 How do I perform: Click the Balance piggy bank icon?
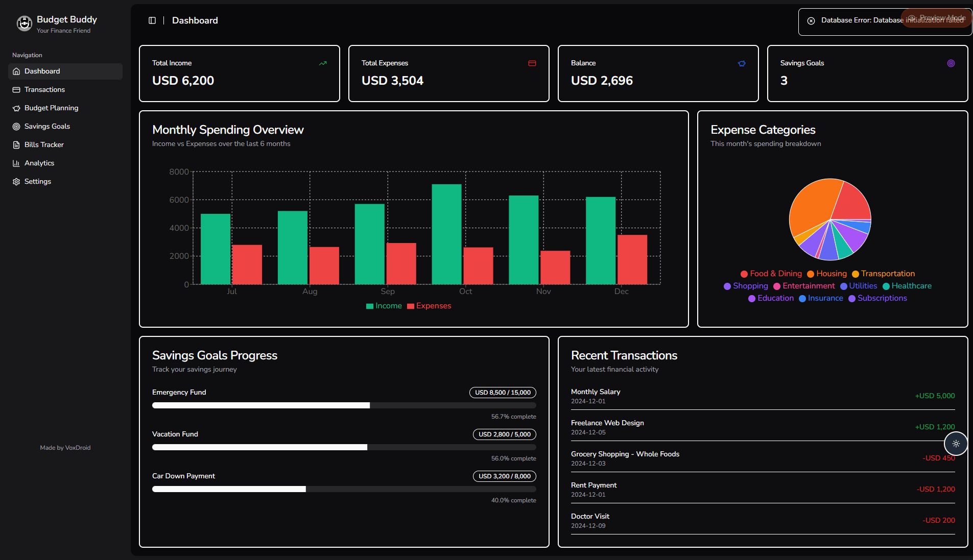click(x=742, y=63)
